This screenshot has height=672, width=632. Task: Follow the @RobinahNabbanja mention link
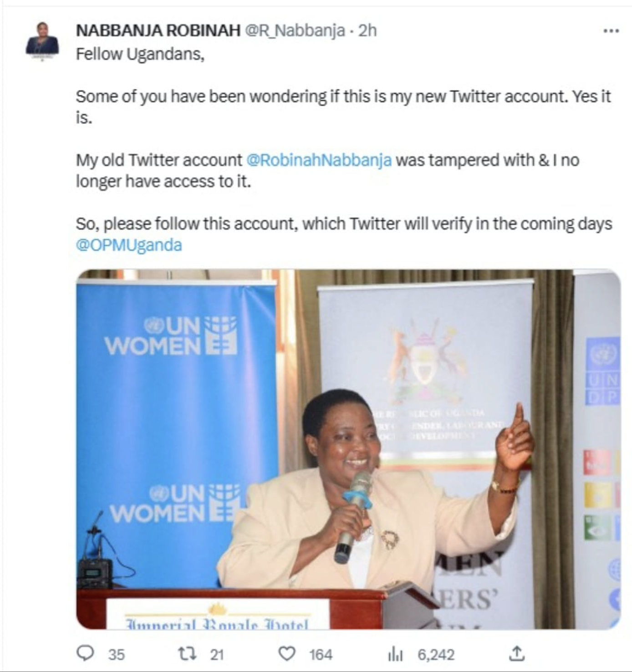coord(319,160)
